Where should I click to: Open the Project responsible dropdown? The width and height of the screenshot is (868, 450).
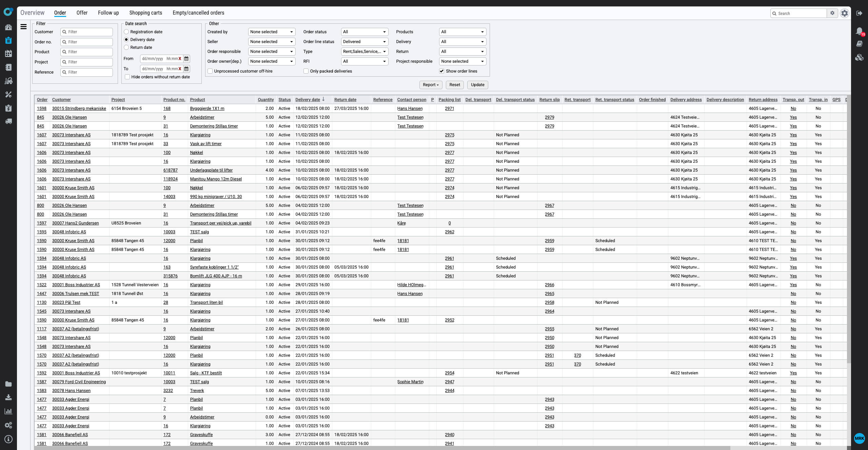[462, 61]
